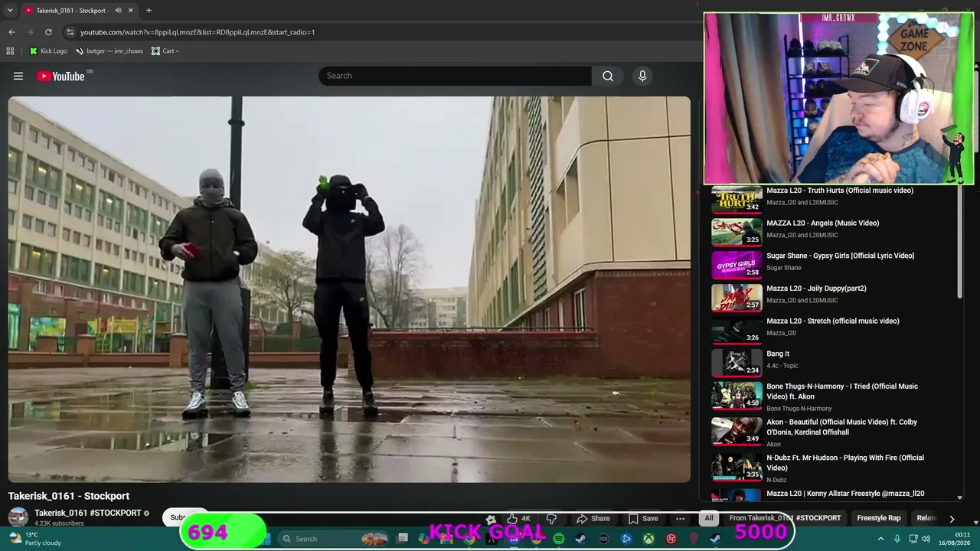This screenshot has width=980, height=551.
Task: Select the Takerisk_0161 - Stockport browser tab
Action: pyautogui.click(x=78, y=11)
